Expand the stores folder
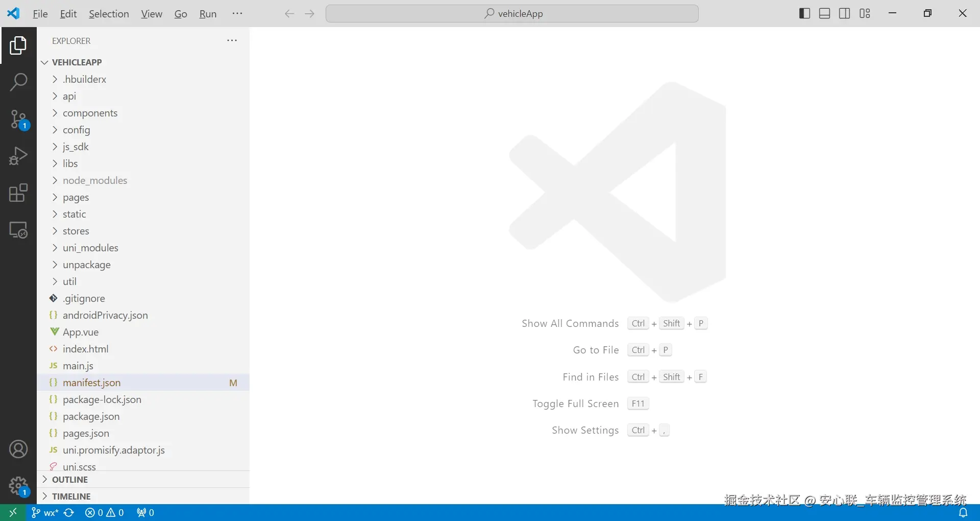 [143, 231]
